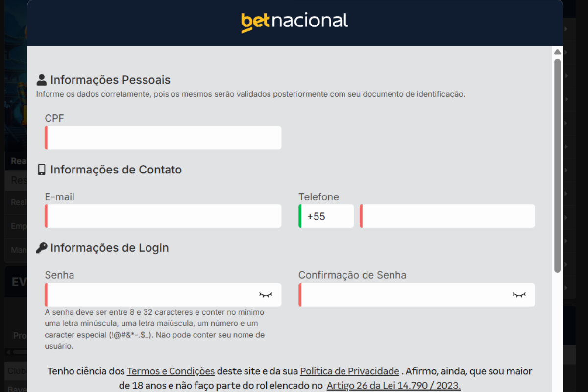588x392 pixels.
Task: Focus the E-mail input field
Action: point(163,216)
